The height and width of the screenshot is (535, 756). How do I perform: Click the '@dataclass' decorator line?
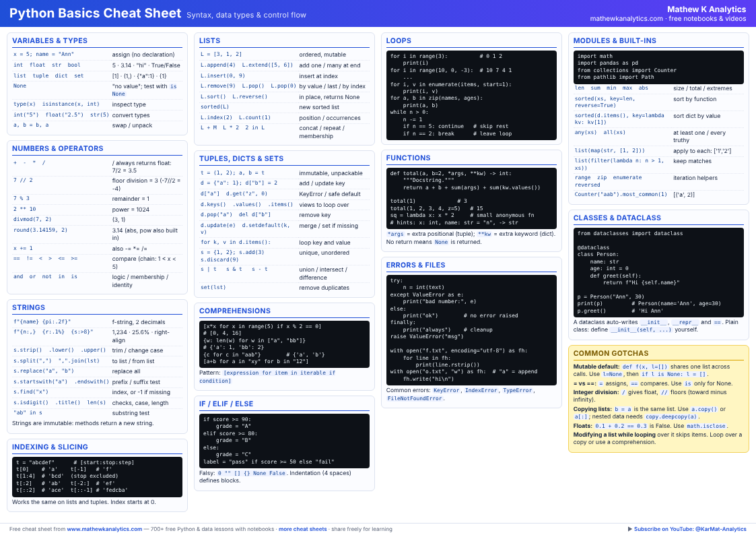pyautogui.click(x=593, y=247)
